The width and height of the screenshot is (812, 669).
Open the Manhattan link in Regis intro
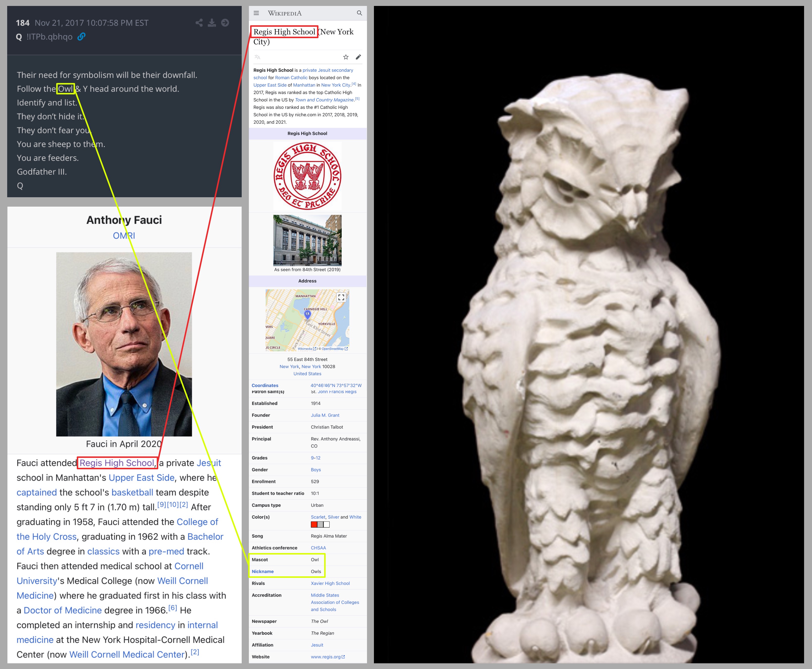304,85
